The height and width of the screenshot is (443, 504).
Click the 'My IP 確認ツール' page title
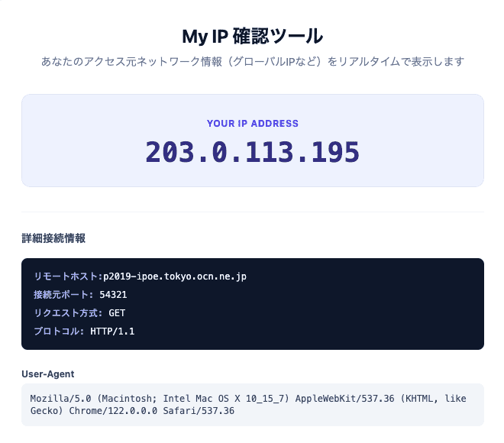pos(252,36)
